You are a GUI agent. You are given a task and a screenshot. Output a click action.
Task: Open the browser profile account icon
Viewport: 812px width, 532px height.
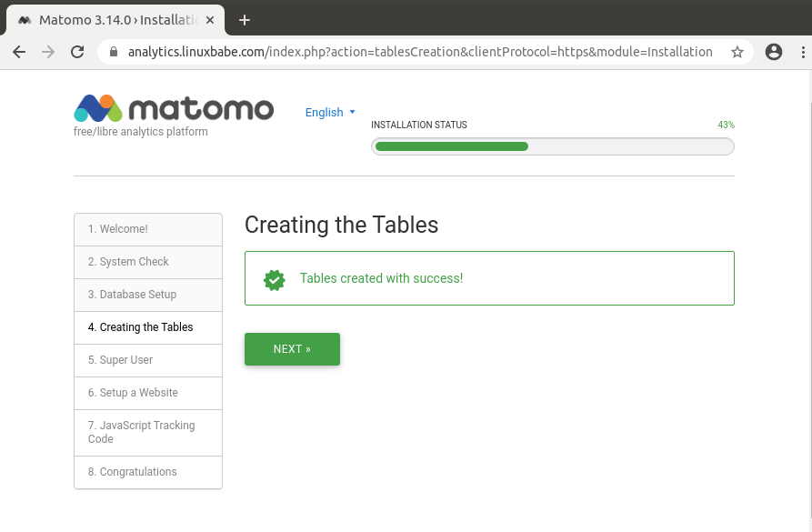click(x=774, y=52)
